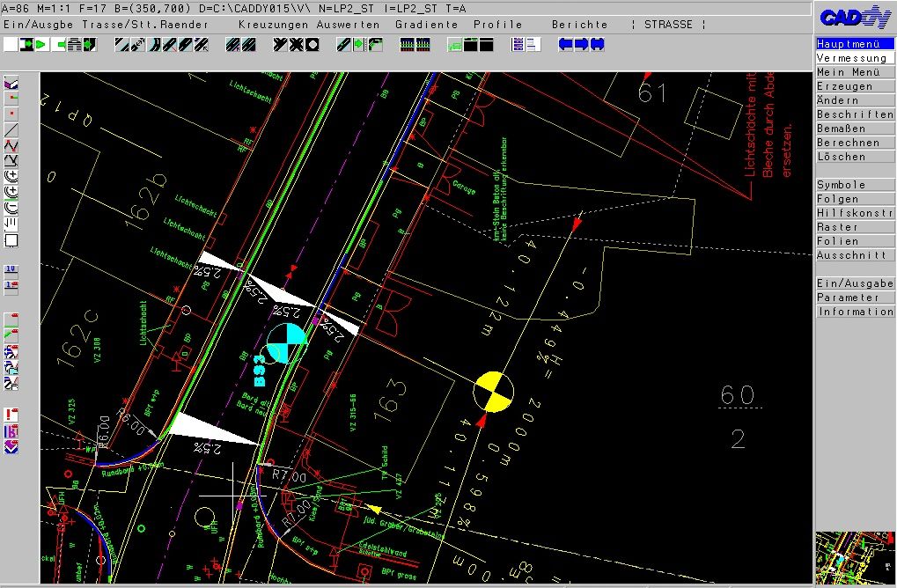Select the rectangle tool in left toolbar
The image size is (897, 588).
11,239
